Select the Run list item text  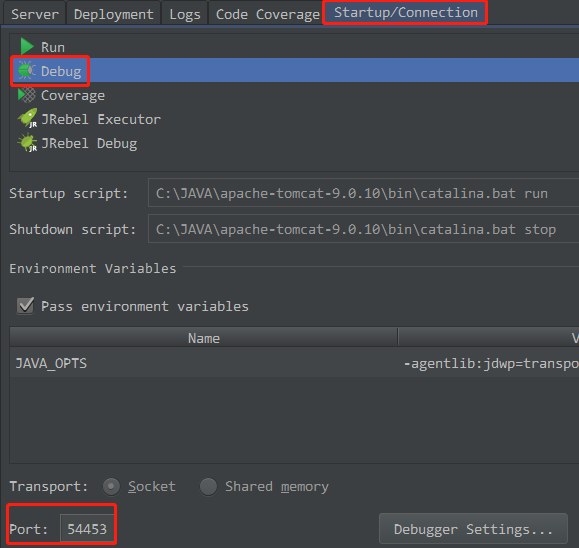[x=53, y=47]
